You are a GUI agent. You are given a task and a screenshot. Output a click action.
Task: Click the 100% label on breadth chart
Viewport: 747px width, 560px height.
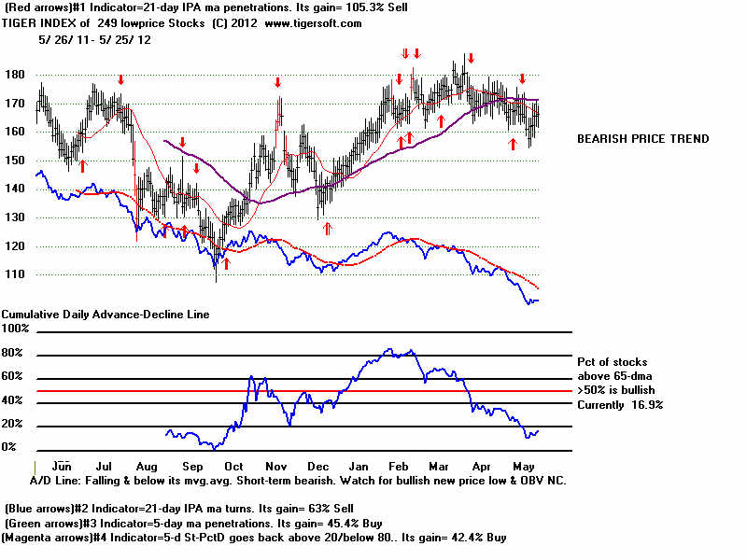(17, 329)
